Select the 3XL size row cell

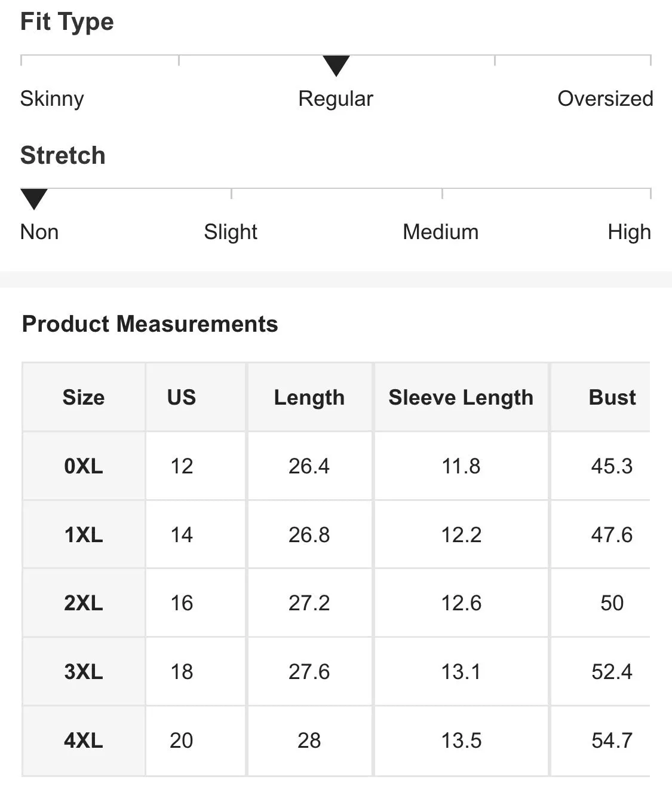(x=84, y=671)
